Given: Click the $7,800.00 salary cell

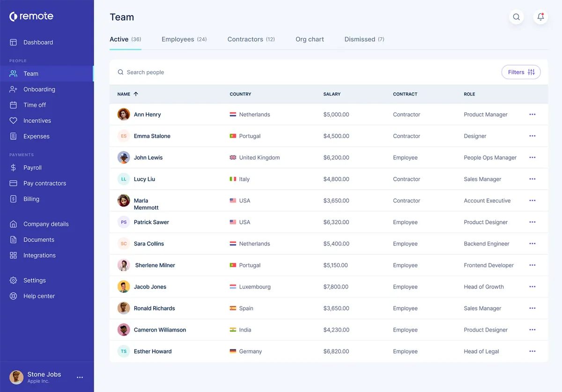Looking at the screenshot, I should click(336, 287).
